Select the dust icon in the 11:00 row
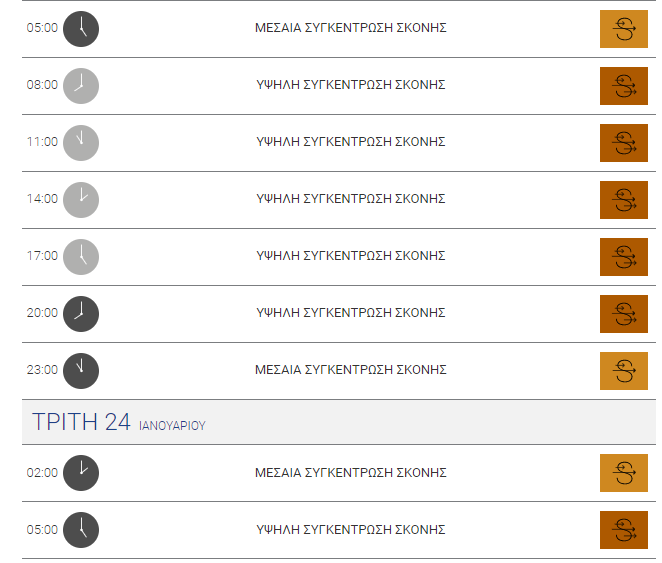This screenshot has width=662, height=563. [x=624, y=143]
